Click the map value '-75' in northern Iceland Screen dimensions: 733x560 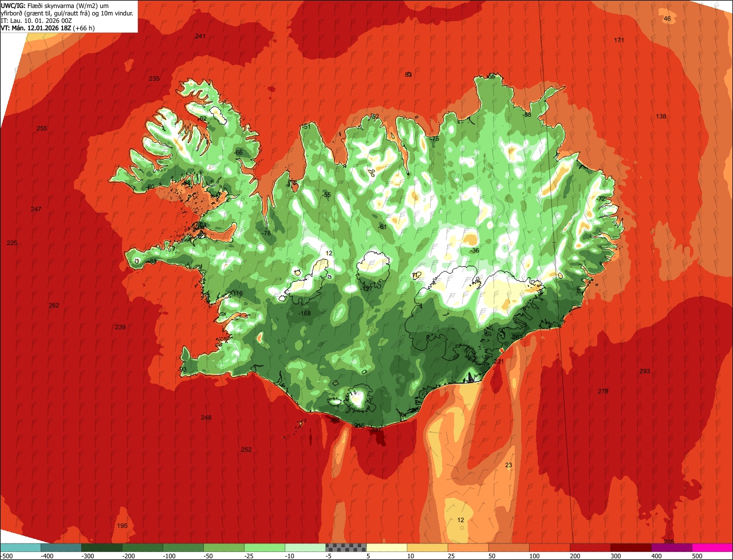click(x=435, y=139)
